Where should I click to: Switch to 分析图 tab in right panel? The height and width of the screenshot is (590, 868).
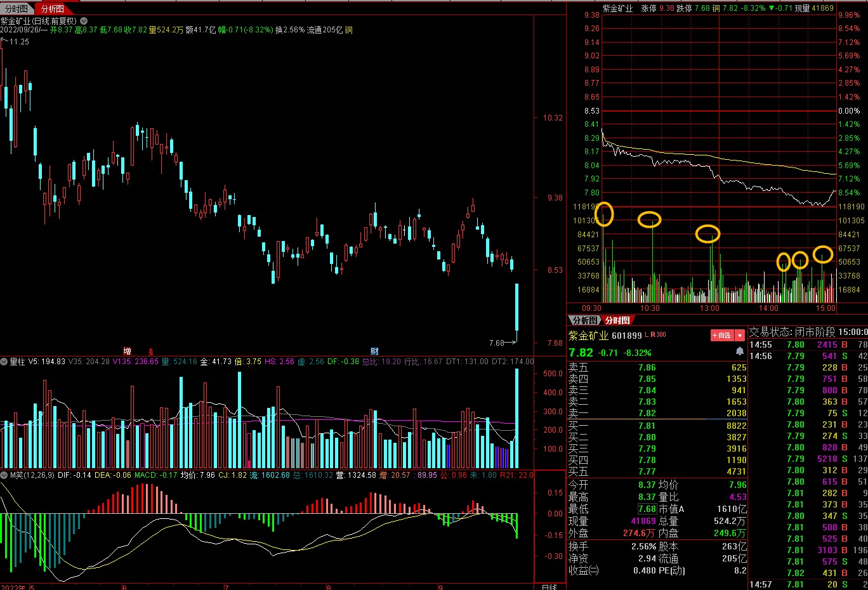(x=584, y=320)
